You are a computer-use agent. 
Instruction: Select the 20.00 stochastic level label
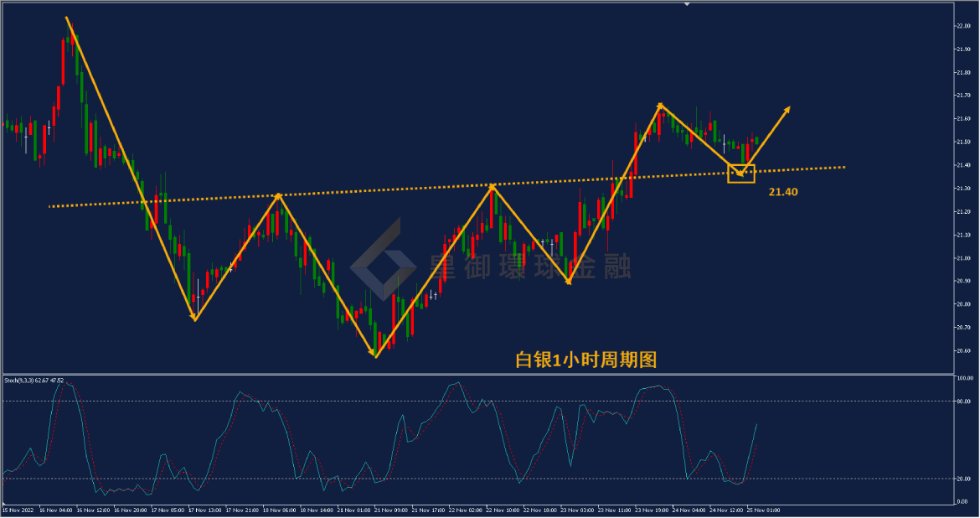963,479
